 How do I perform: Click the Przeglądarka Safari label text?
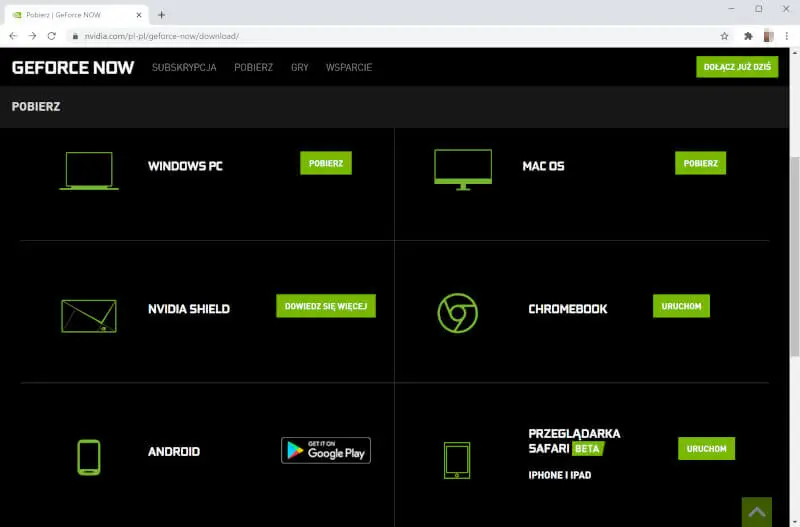click(574, 441)
